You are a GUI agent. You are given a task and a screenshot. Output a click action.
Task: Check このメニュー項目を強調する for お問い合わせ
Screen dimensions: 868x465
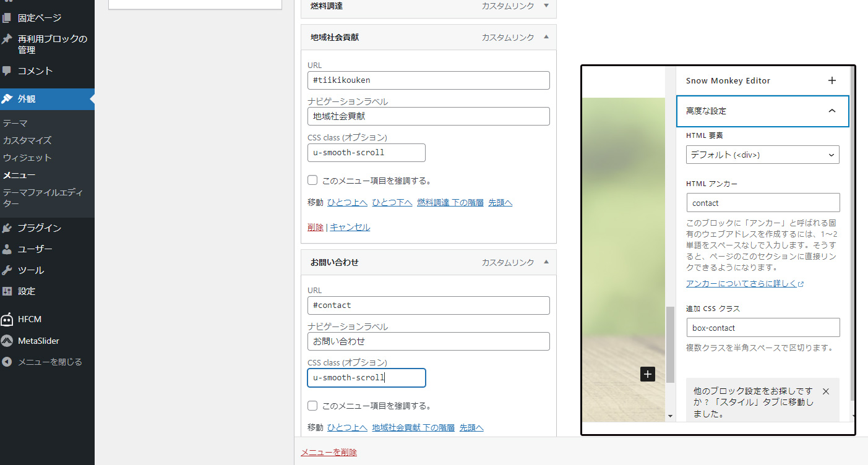point(312,406)
